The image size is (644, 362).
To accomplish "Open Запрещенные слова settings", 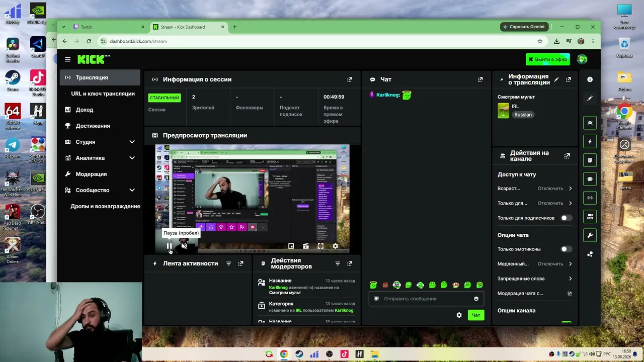I will (x=535, y=279).
